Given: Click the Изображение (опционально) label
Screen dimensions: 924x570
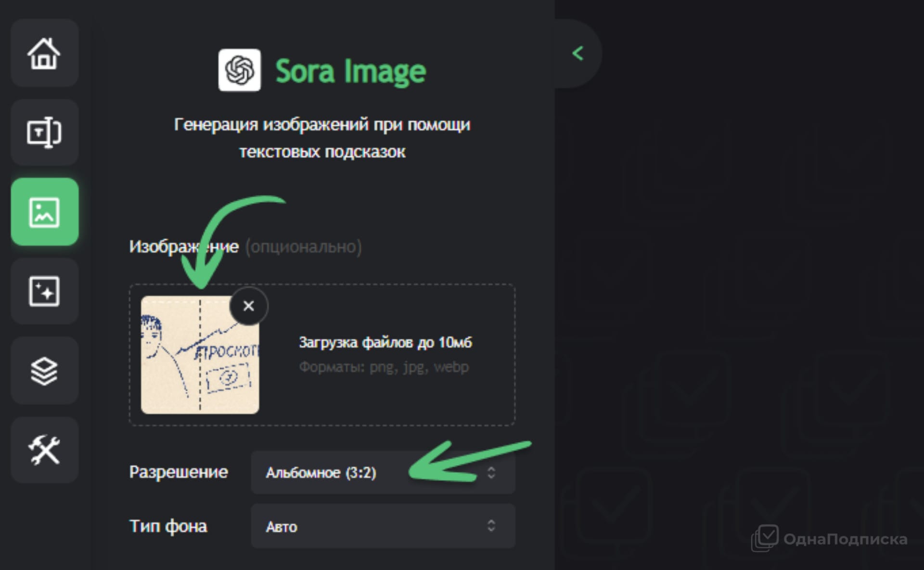Looking at the screenshot, I should [x=245, y=246].
